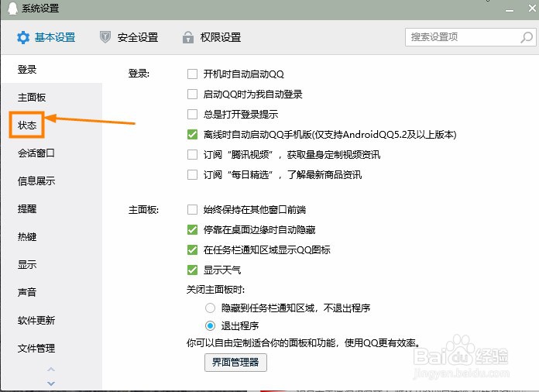Click the 搜索设置项 search field

pyautogui.click(x=471, y=37)
